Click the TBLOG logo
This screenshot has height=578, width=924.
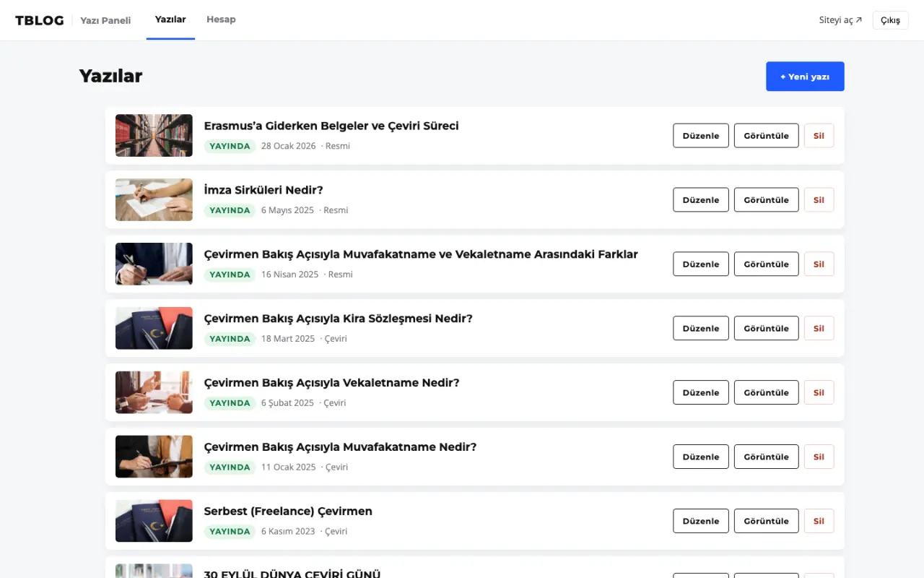click(40, 20)
